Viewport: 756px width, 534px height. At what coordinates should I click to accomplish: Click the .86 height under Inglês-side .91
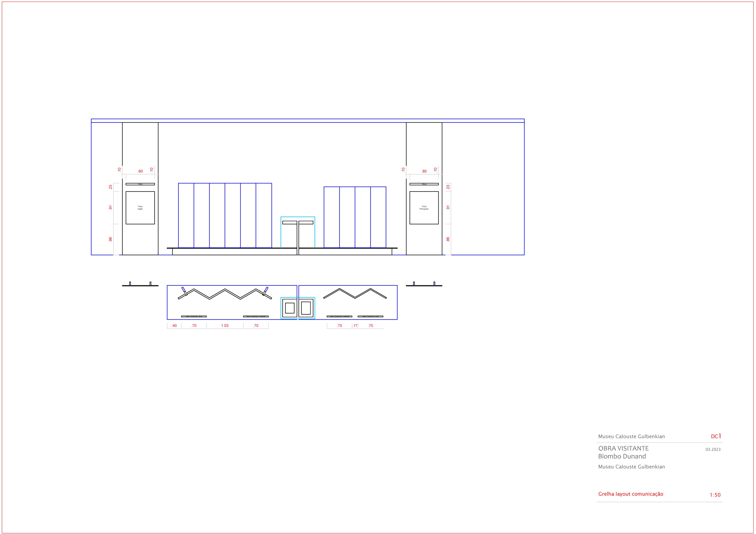111,239
